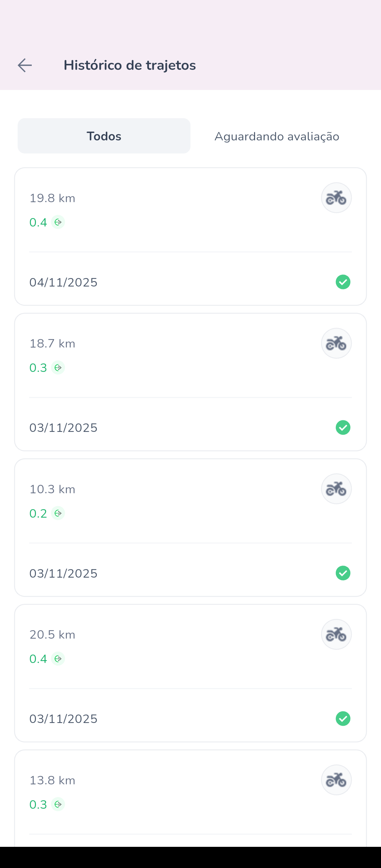This screenshot has width=381, height=868.
Task: Select the Todos tab
Action: pos(104,136)
